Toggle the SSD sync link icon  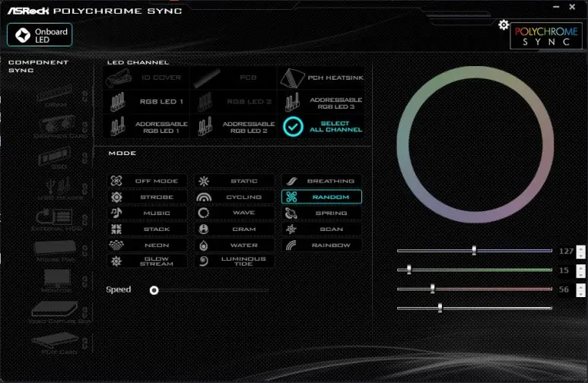pos(85,158)
